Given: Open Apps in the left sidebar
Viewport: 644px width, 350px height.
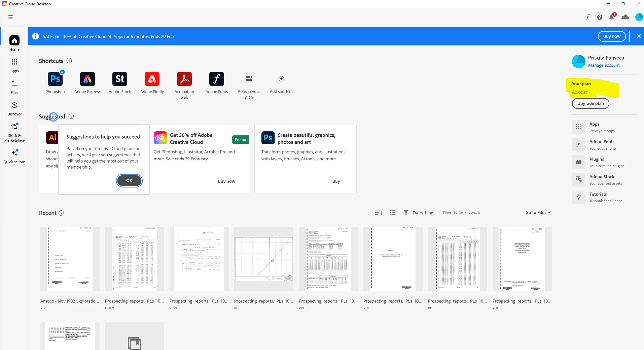Looking at the screenshot, I should [14, 65].
